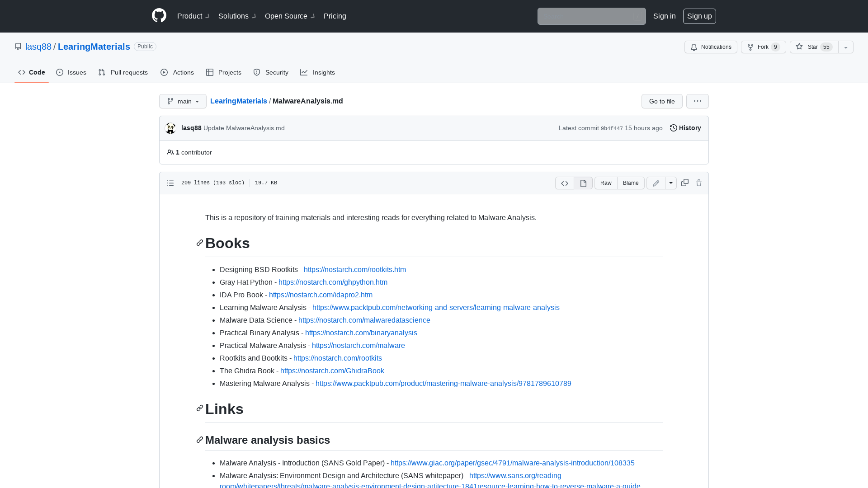Go to the Pricing page
The width and height of the screenshot is (868, 488).
(335, 16)
